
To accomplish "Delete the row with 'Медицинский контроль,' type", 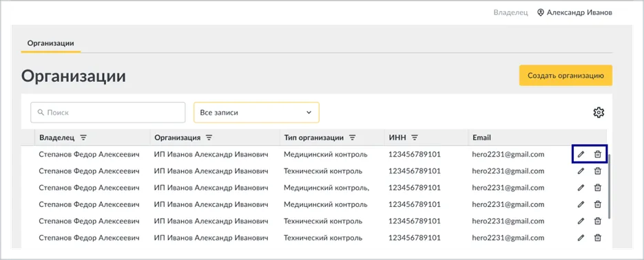I will point(598,187).
